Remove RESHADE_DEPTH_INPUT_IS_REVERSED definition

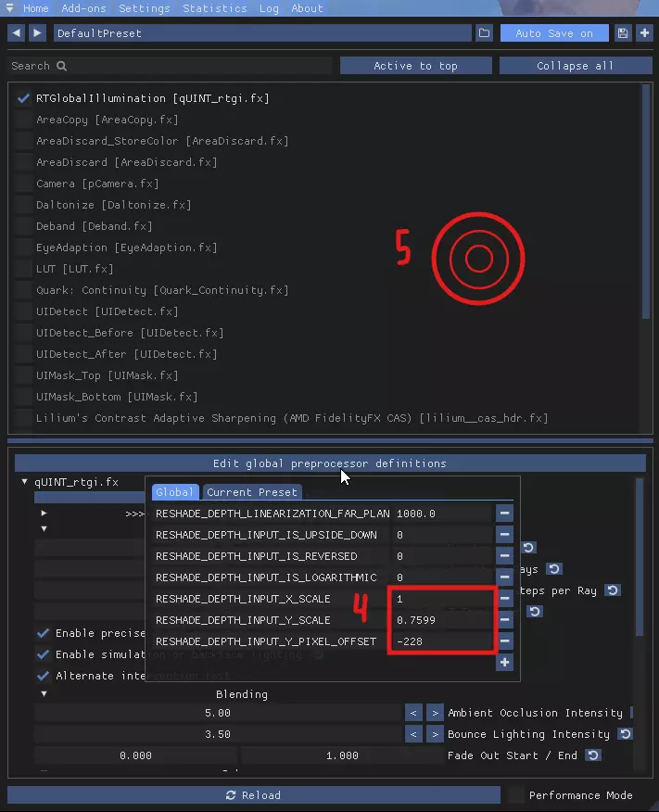point(504,556)
